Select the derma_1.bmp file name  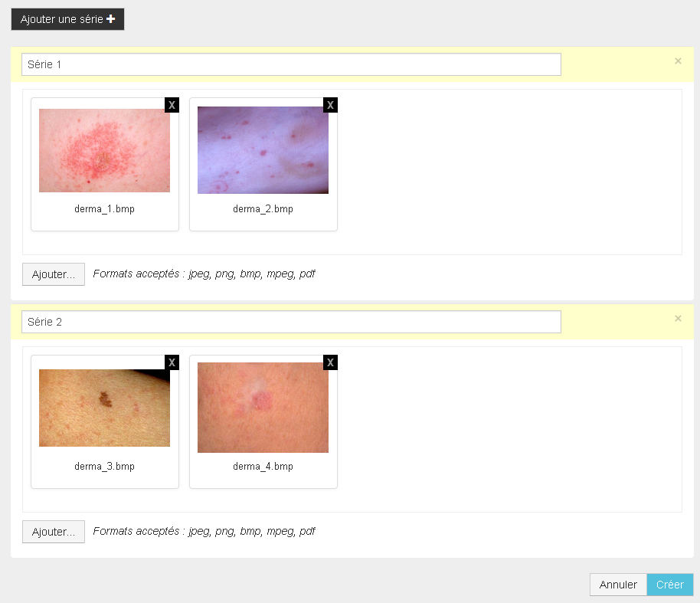tap(104, 209)
